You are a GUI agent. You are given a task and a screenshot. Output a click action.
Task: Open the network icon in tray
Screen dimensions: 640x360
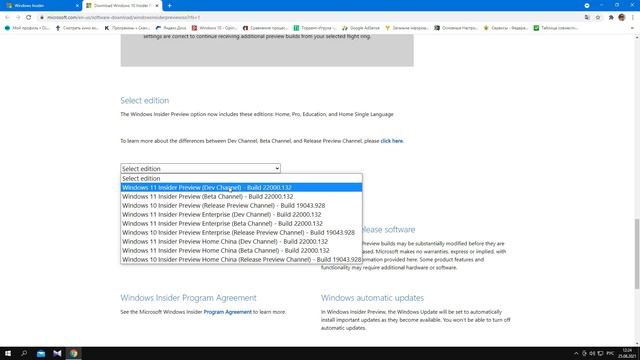coord(600,353)
